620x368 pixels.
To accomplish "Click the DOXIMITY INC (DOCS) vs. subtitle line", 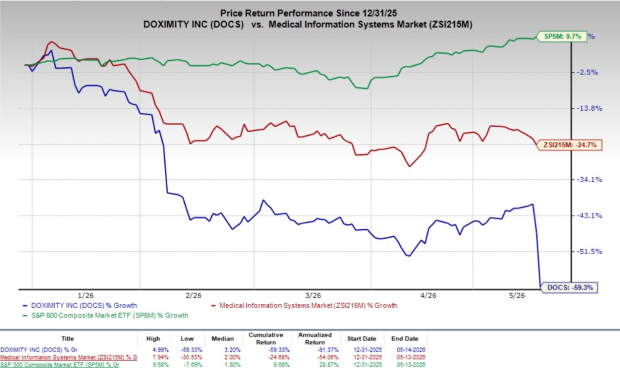I will [x=308, y=25].
